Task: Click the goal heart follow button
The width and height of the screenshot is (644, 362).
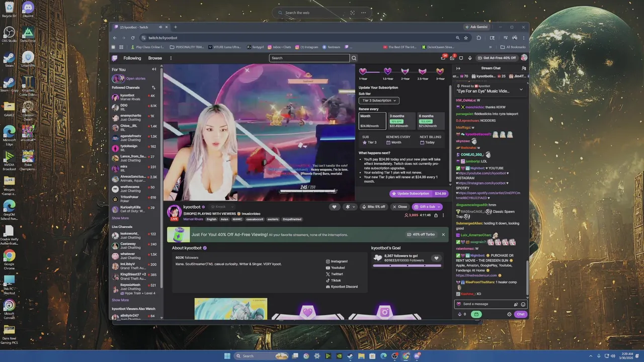Action: (436, 258)
